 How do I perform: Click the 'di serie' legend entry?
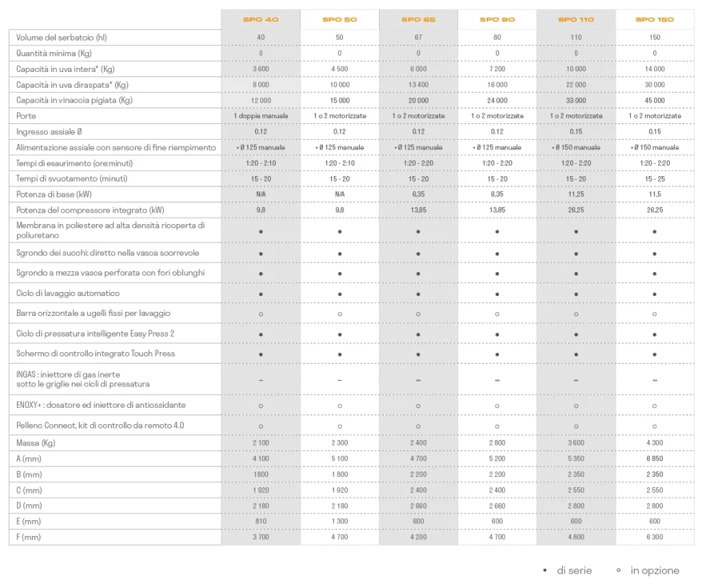tap(567, 571)
